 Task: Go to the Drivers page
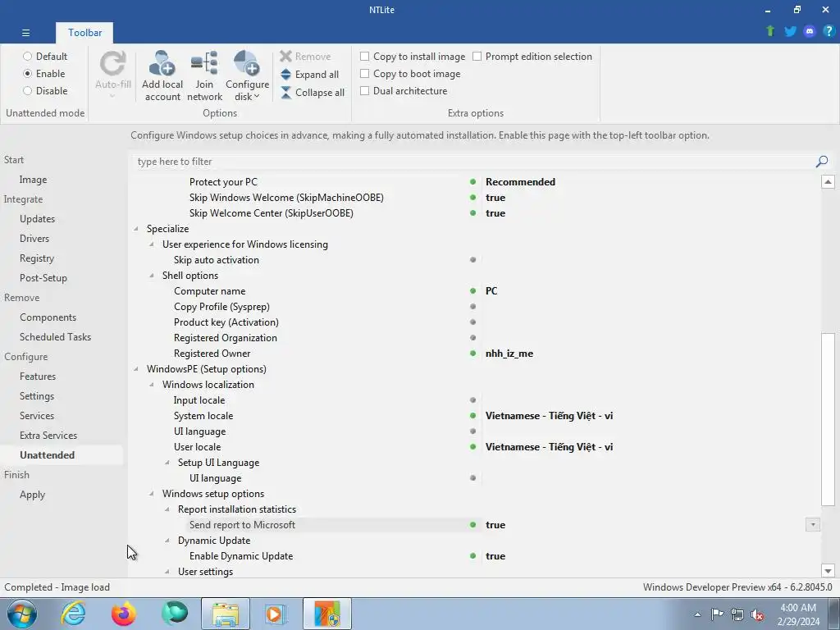(34, 239)
